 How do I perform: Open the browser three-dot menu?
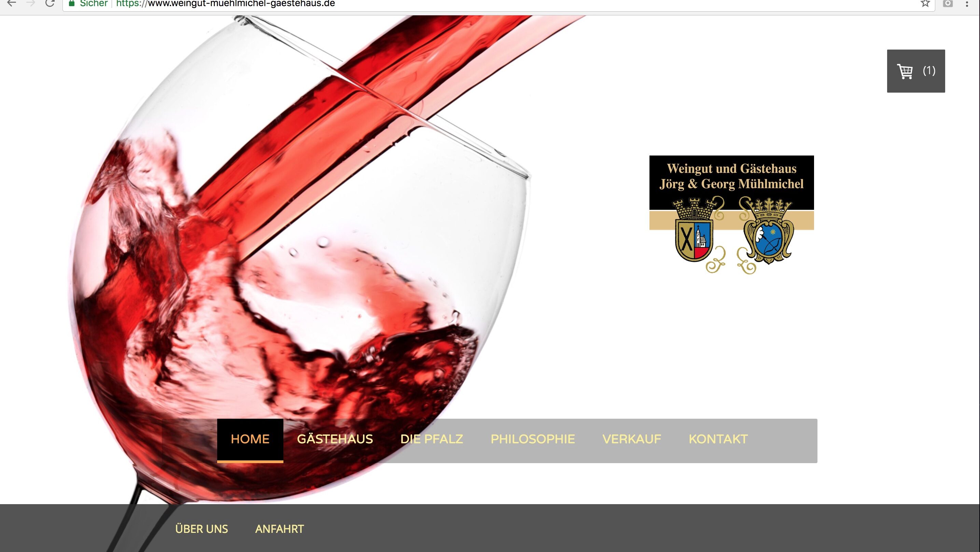[x=967, y=4]
